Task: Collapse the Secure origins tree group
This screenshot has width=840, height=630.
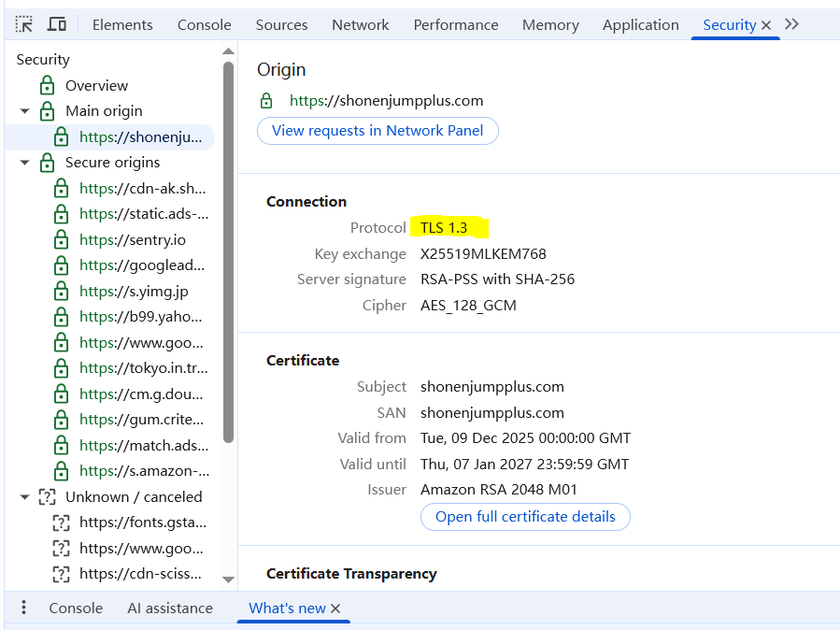Action: point(24,163)
